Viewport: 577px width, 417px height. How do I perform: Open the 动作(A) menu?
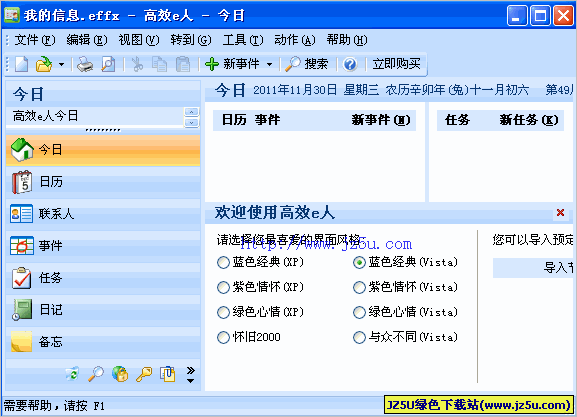tap(295, 40)
